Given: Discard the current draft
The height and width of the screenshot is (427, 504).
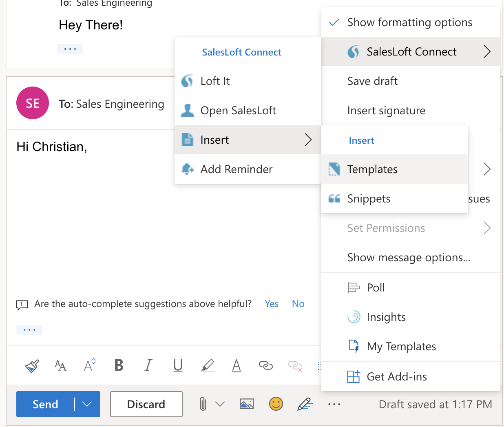Looking at the screenshot, I should click(146, 404).
